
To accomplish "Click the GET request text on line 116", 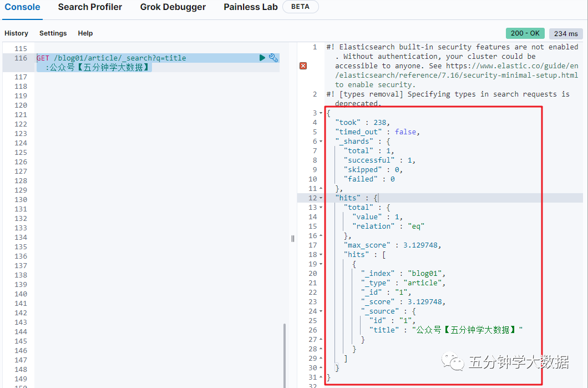I will [111, 58].
